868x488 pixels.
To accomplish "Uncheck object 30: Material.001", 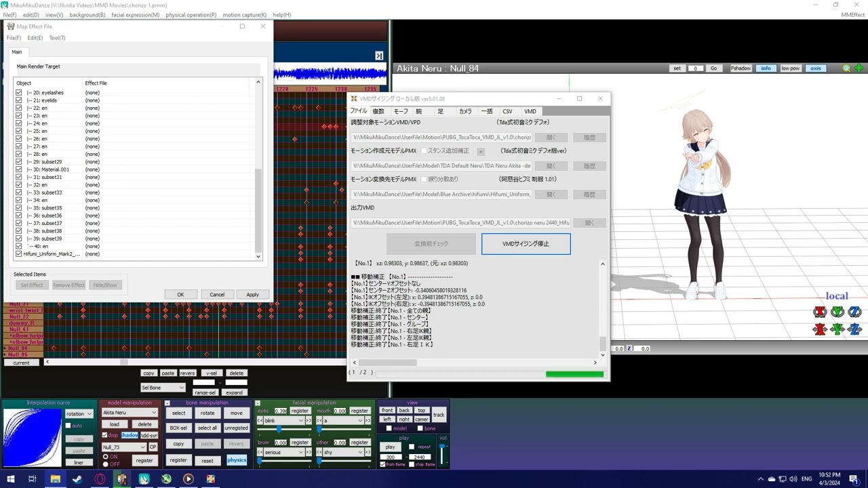I will tap(18, 169).
